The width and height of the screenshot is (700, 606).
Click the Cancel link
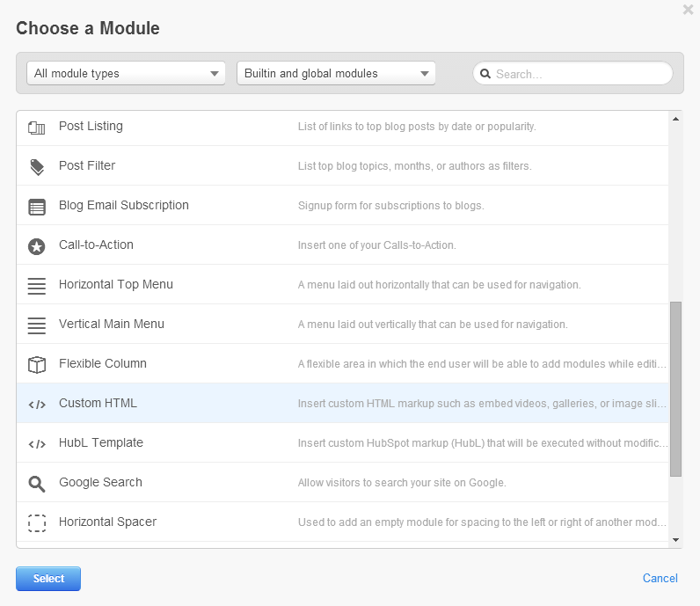(660, 579)
